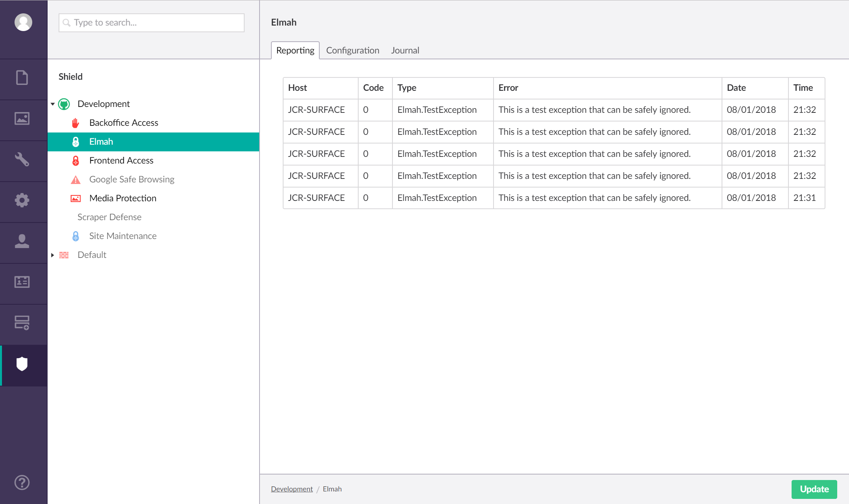
Task: Click the Shield tree heading
Action: pyautogui.click(x=70, y=77)
